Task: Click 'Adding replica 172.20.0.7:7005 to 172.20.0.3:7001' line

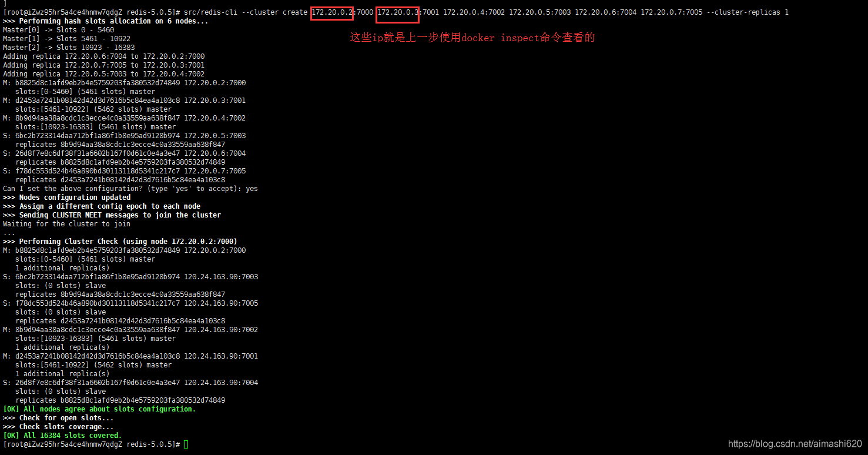Action: pos(104,65)
